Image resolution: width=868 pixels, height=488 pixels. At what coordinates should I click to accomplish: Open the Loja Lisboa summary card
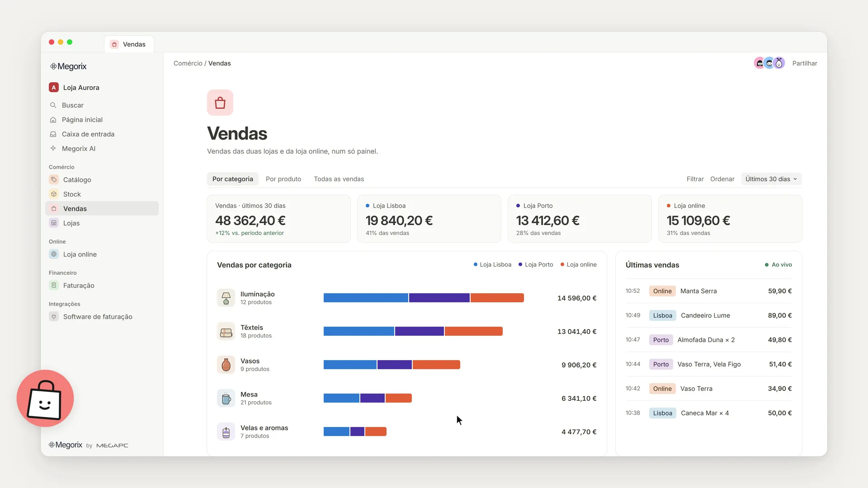coord(429,219)
